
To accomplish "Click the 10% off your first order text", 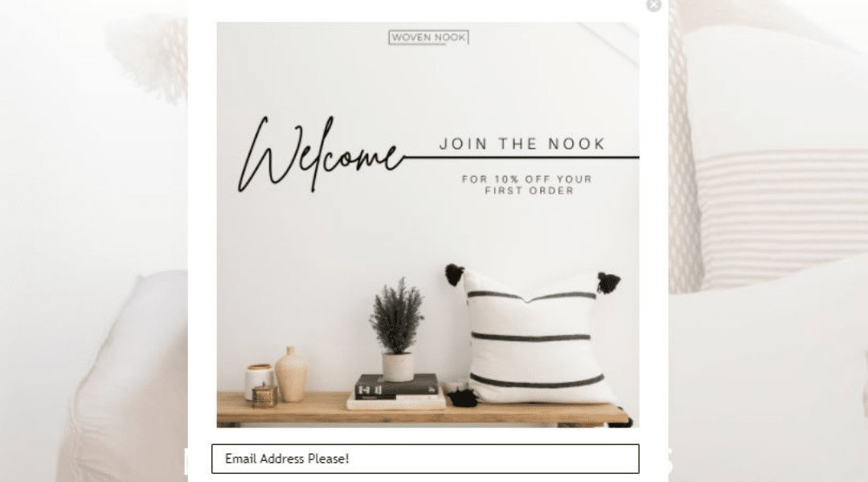I will click(x=528, y=185).
